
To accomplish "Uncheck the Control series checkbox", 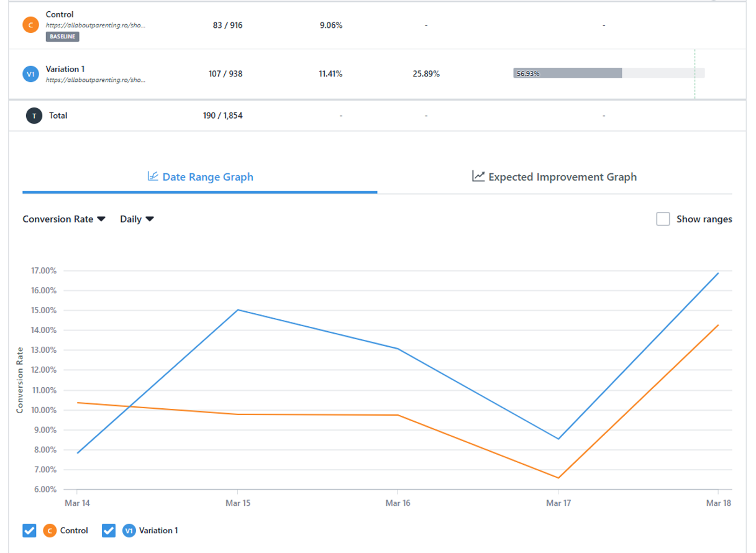I will pos(29,531).
